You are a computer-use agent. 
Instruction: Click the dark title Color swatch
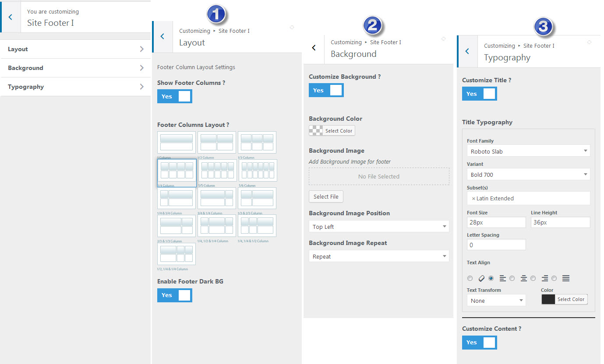[548, 299]
